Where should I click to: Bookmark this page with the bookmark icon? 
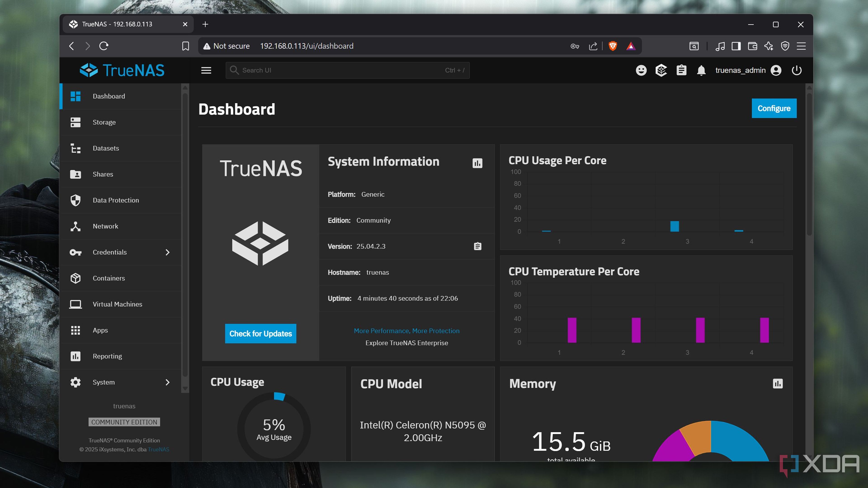tap(185, 46)
